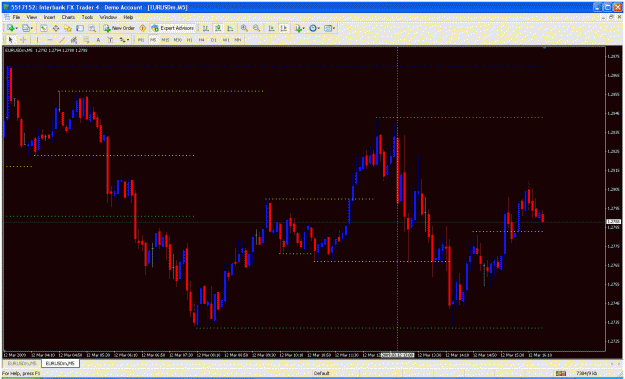Click the highlighted crosshair date on time axis
This screenshot has height=379, width=625.
[398, 355]
